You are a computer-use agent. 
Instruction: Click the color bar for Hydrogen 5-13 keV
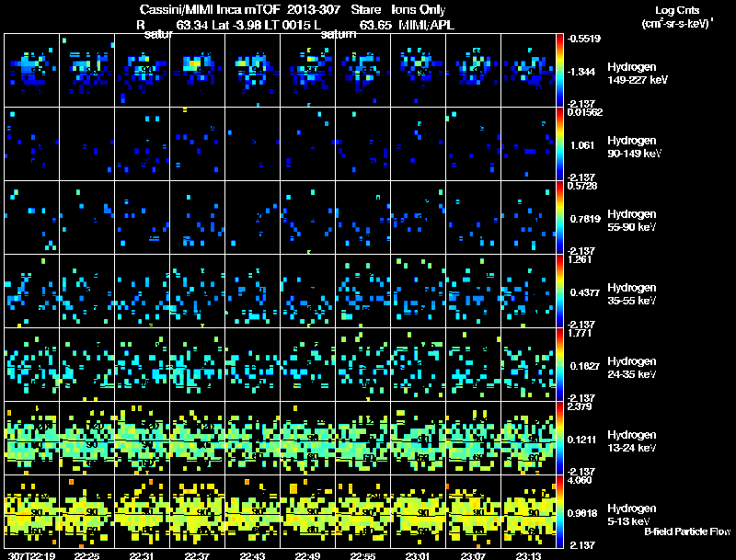click(561, 512)
